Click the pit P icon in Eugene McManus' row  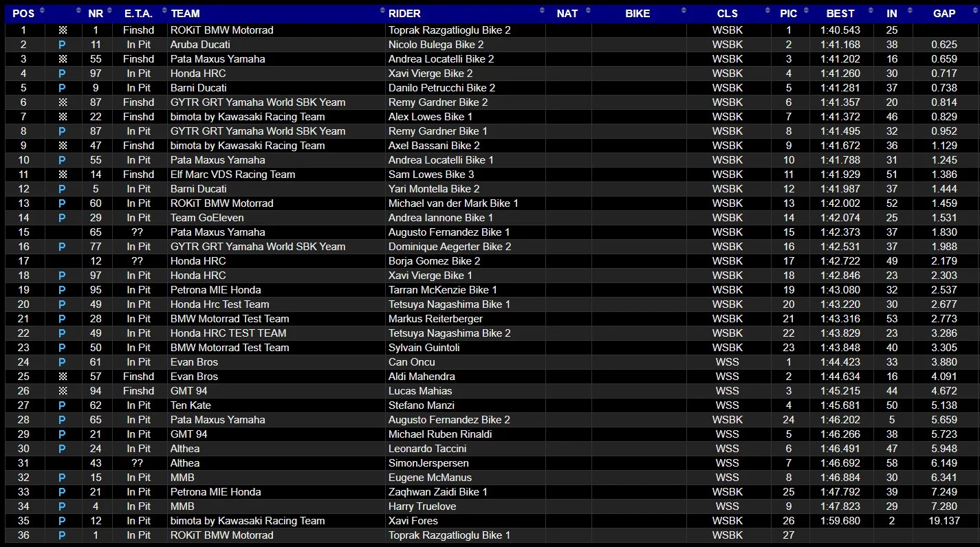(63, 478)
